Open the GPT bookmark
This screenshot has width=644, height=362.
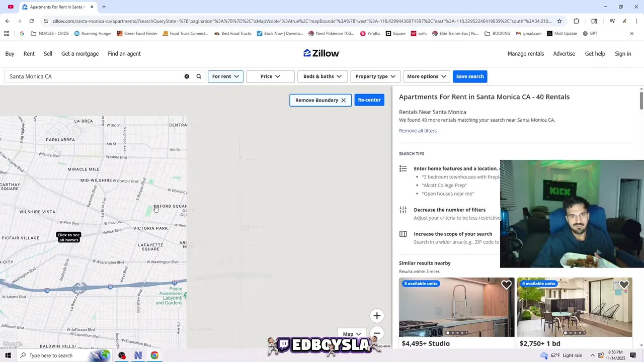590,34
